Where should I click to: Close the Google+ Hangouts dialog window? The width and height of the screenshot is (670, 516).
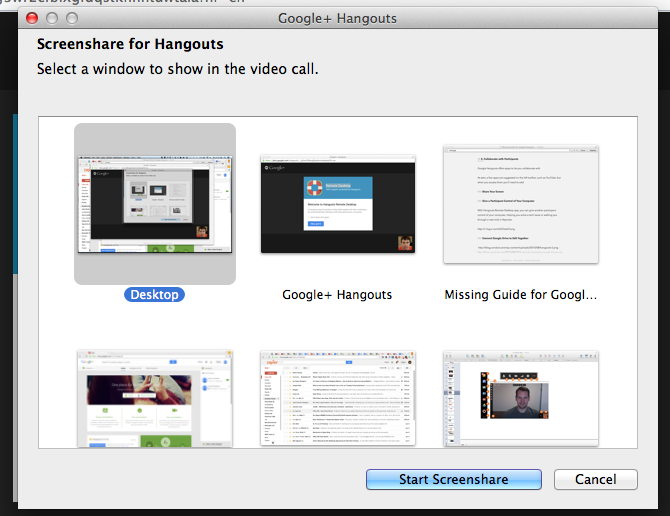32,18
